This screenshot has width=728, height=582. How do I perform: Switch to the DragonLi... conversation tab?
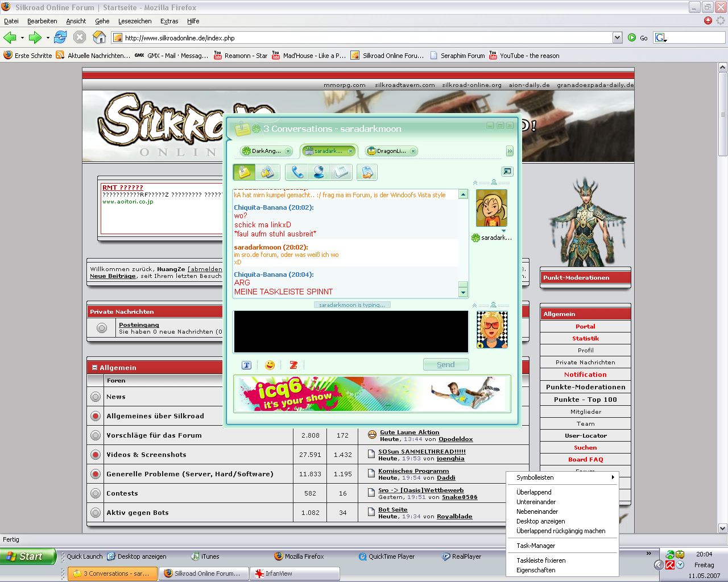pos(391,151)
